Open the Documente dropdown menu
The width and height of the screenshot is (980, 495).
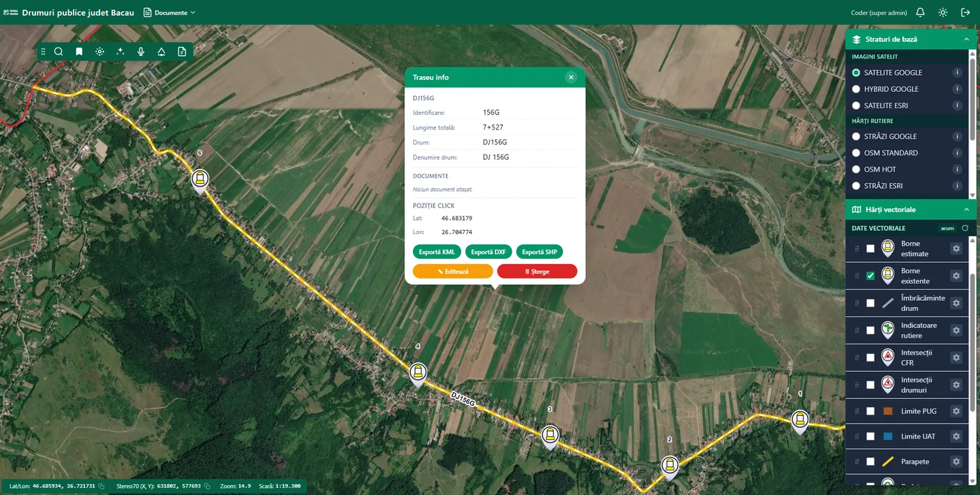[169, 12]
